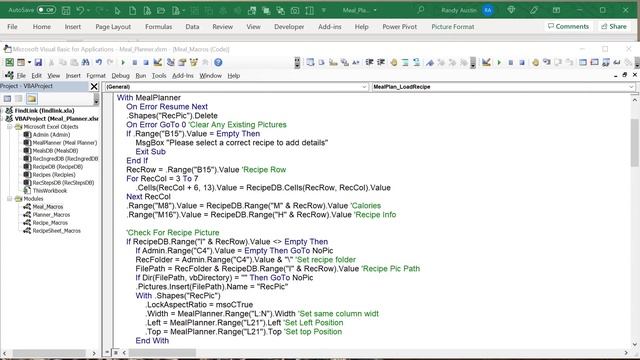Open Project Explorer toolbar icon
This screenshot has height=360, width=640.
[x=171, y=62]
